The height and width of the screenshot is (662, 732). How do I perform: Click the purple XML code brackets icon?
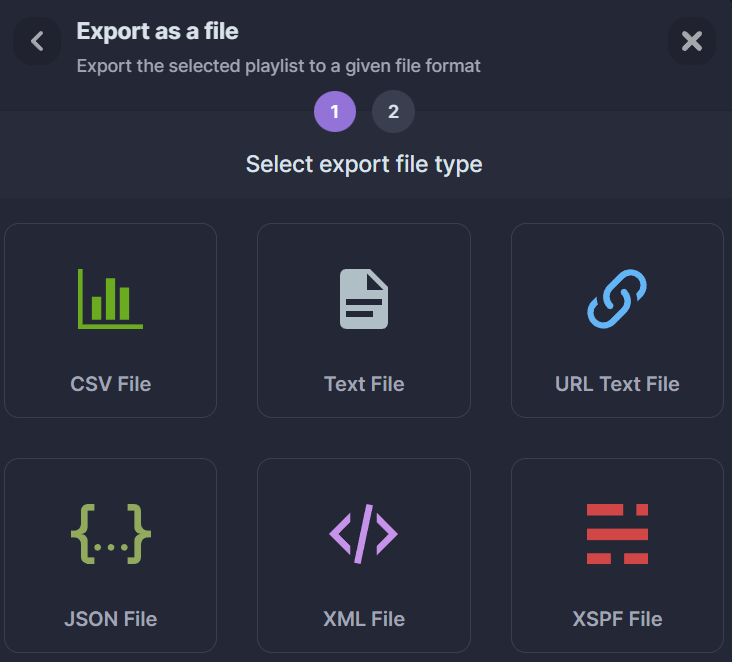point(364,533)
